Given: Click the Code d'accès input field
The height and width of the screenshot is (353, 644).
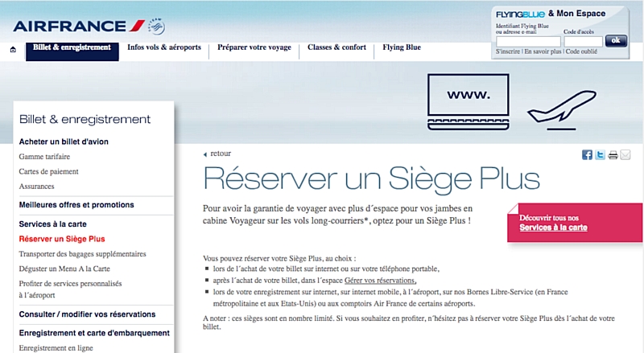Looking at the screenshot, I should point(583,42).
